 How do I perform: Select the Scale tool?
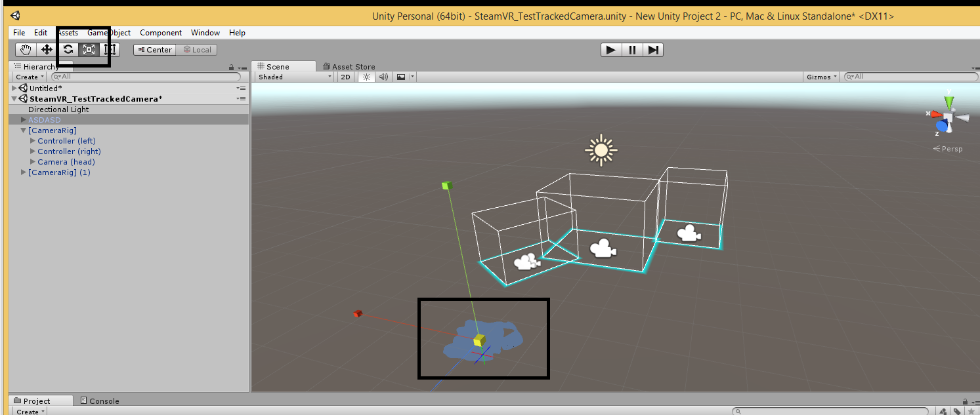pos(89,50)
